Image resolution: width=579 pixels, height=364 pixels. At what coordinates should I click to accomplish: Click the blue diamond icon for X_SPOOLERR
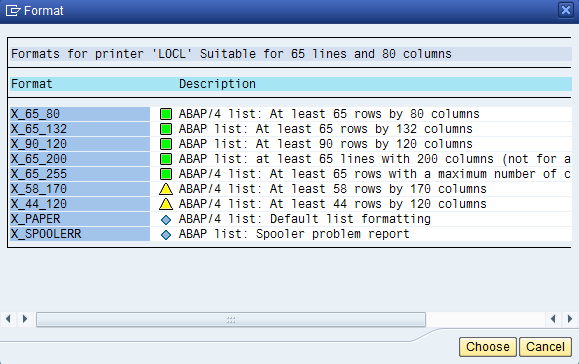click(166, 234)
